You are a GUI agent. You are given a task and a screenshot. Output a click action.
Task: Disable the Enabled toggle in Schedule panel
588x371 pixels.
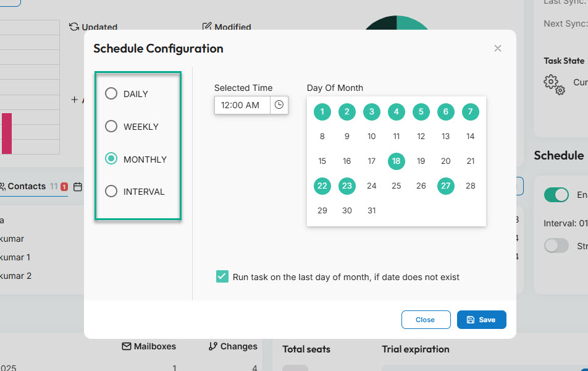556,195
